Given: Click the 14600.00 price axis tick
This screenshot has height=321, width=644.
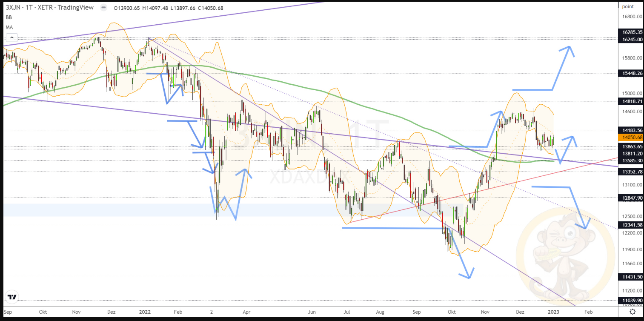Looking at the screenshot, I should [x=632, y=112].
